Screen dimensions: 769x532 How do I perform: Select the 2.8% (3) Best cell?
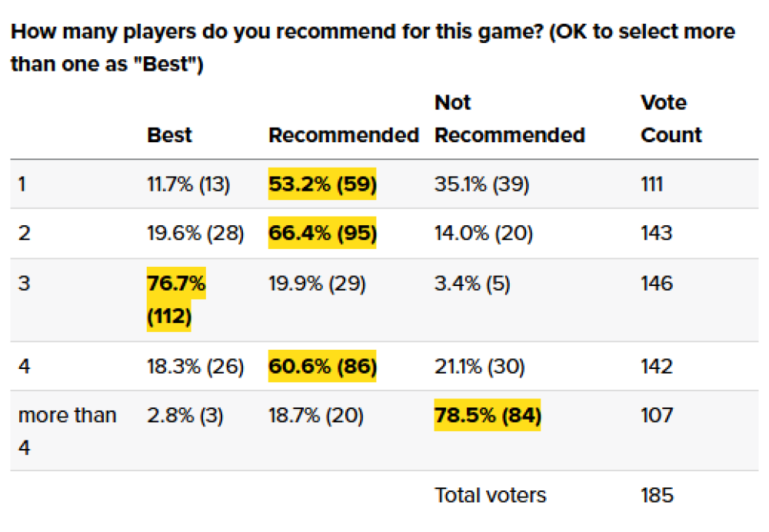pyautogui.click(x=185, y=415)
